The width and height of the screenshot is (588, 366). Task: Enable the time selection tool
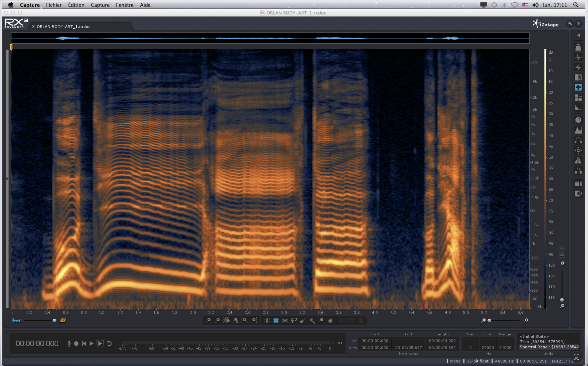click(267, 320)
